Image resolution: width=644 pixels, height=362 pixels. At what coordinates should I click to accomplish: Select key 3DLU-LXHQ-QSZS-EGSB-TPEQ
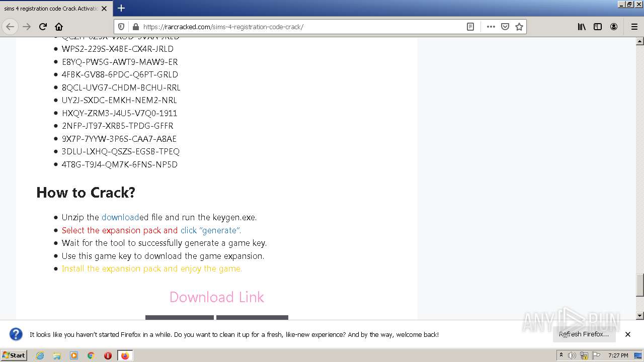[121, 151]
